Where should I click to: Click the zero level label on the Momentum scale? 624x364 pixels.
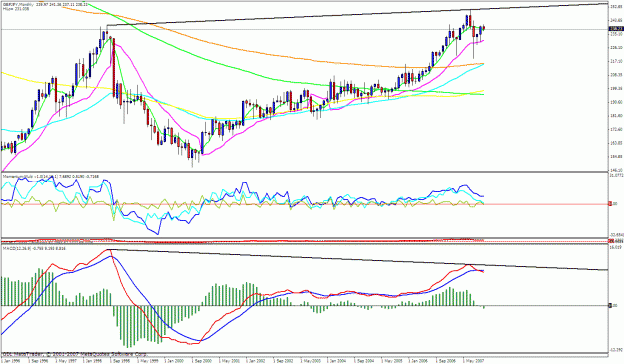click(x=613, y=203)
